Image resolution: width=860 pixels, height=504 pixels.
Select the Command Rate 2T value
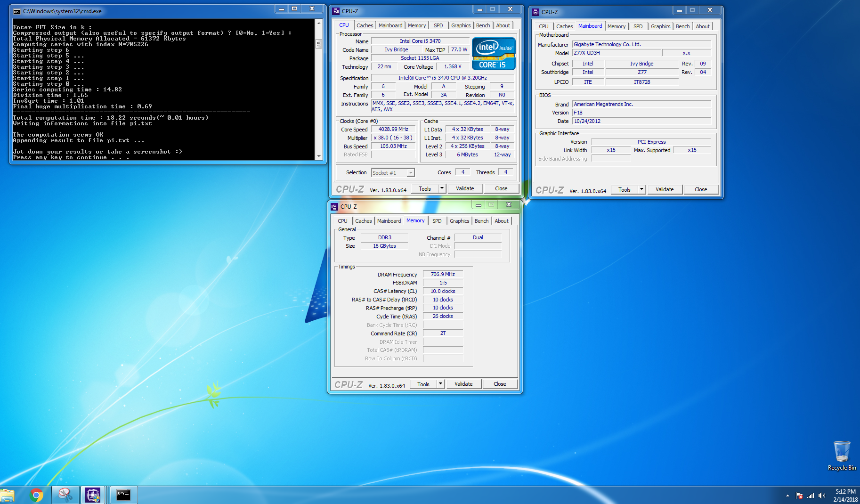pos(443,333)
